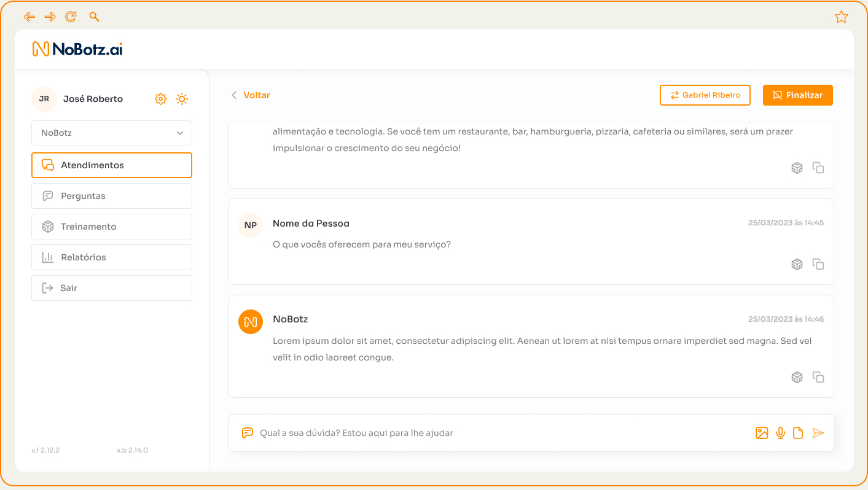Click the message input field
Viewport: 868px width, 490px height.
[491, 433]
